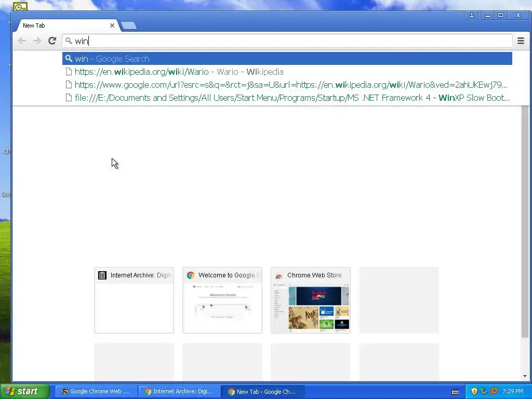The height and width of the screenshot is (399, 532).
Task: Open Internet Archive most-visited thumbnail
Action: 134,300
